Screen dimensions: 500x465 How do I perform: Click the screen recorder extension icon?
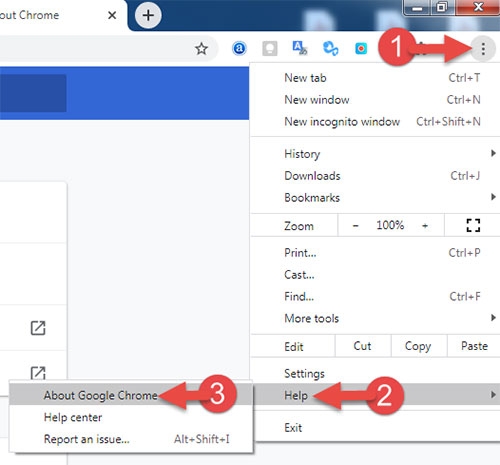361,49
